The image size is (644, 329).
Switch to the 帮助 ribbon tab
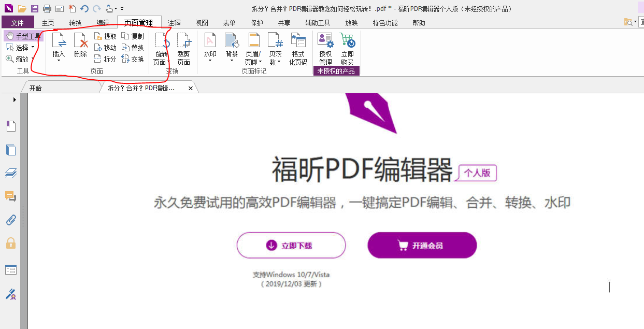coord(419,23)
